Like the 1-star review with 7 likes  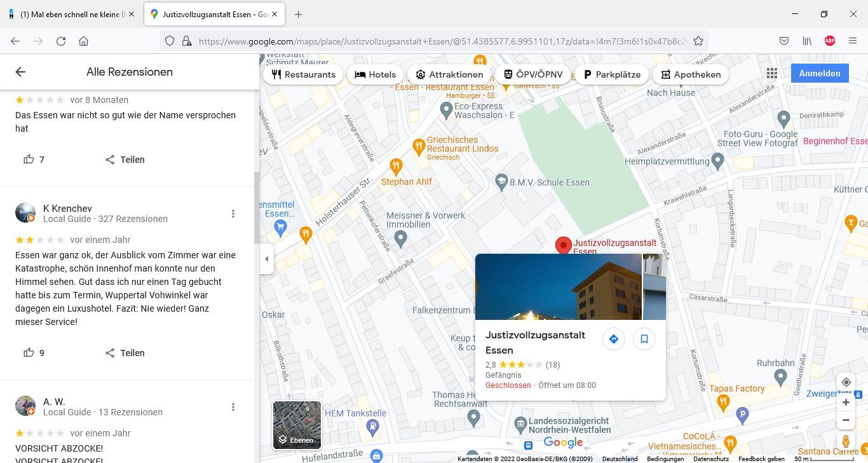coord(29,160)
